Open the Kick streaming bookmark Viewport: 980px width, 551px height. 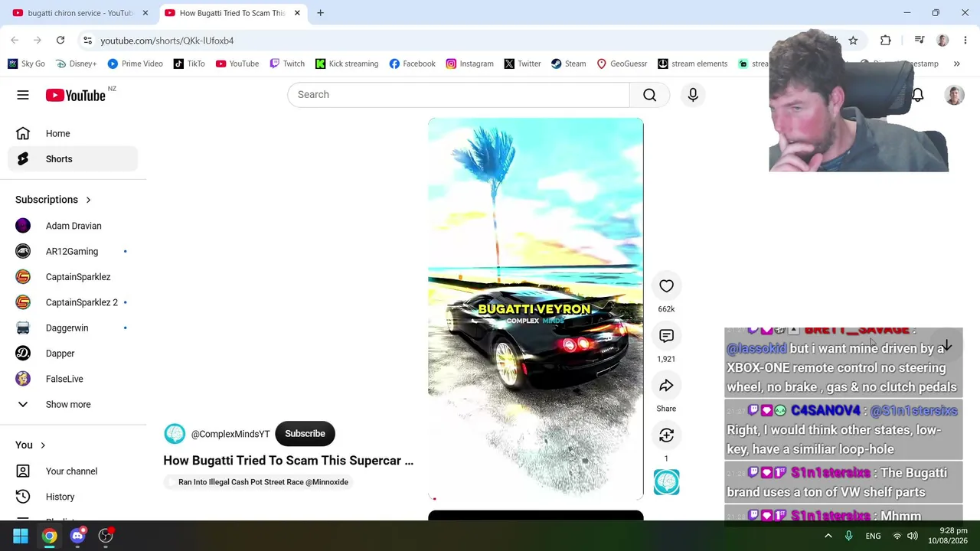click(347, 64)
